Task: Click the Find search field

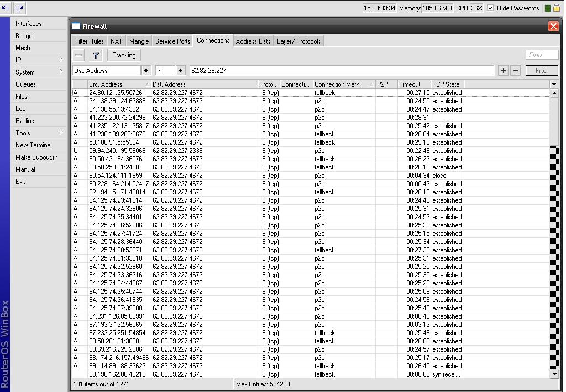Action: pos(542,55)
